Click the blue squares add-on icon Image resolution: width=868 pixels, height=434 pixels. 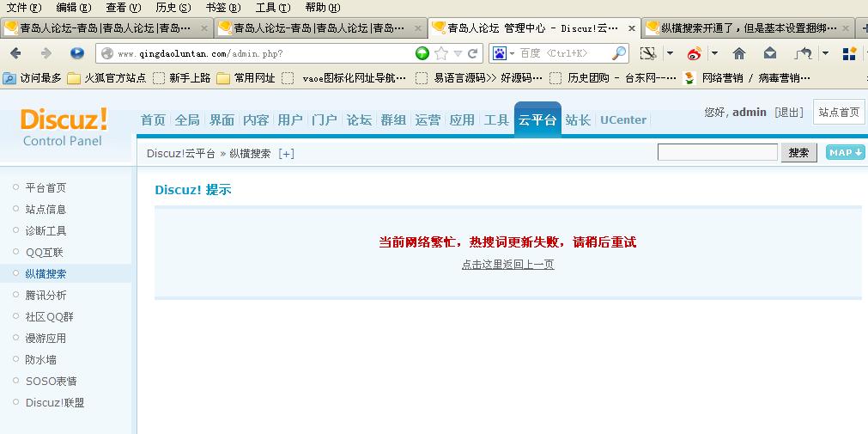(849, 53)
